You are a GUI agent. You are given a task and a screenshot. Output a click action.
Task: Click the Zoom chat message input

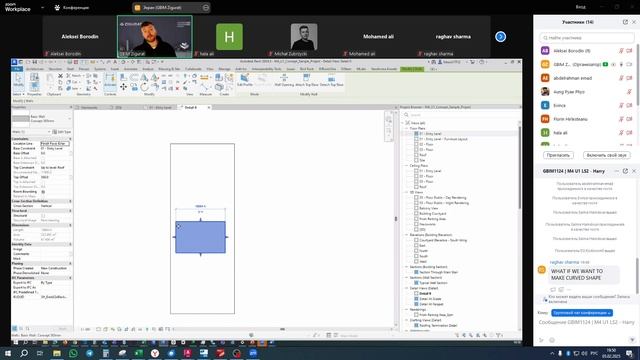click(x=587, y=322)
